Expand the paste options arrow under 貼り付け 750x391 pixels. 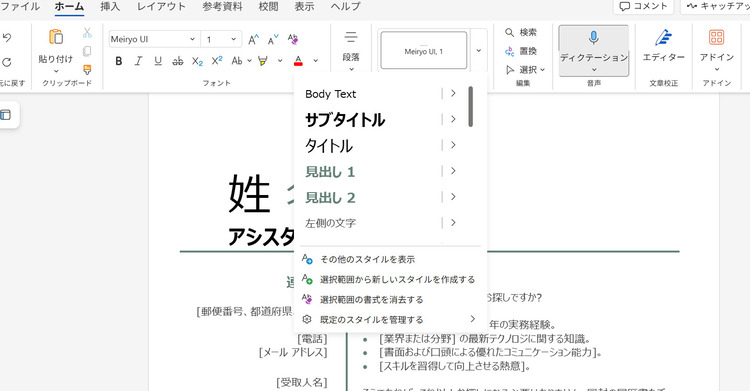click(56, 71)
